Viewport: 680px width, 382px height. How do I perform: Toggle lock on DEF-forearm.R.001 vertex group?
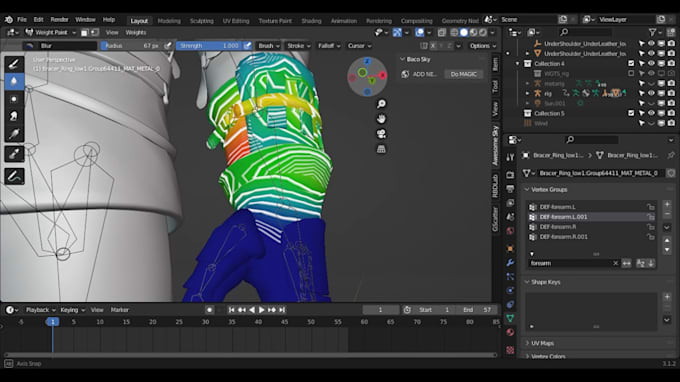coord(651,237)
